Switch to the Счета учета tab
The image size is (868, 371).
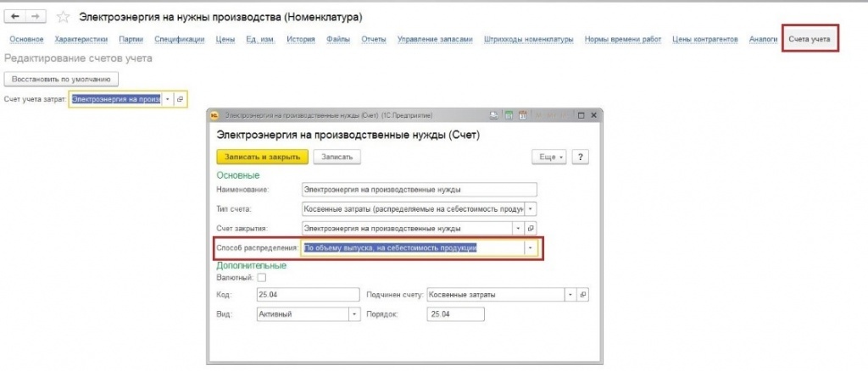pyautogui.click(x=810, y=39)
